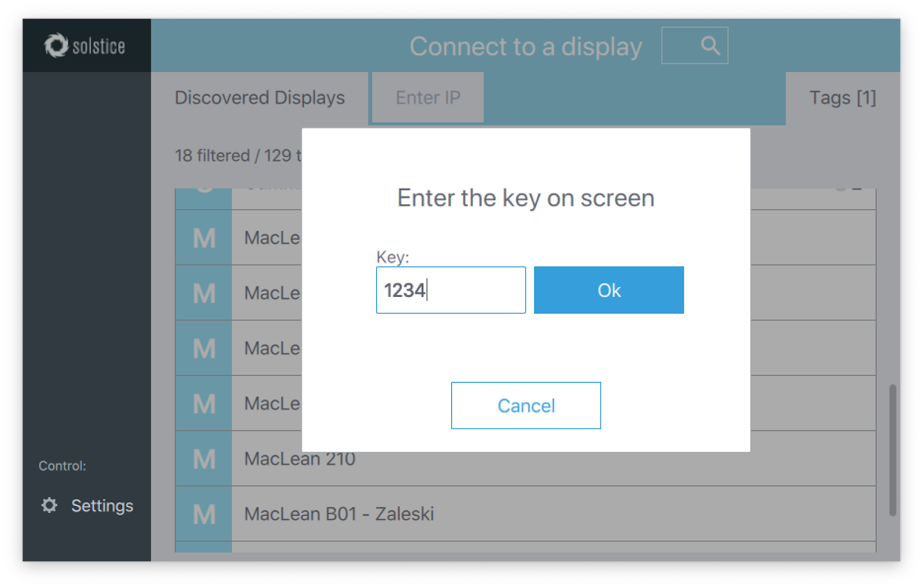
Task: Confirm the key with the Ok button
Action: pyautogui.click(x=609, y=290)
